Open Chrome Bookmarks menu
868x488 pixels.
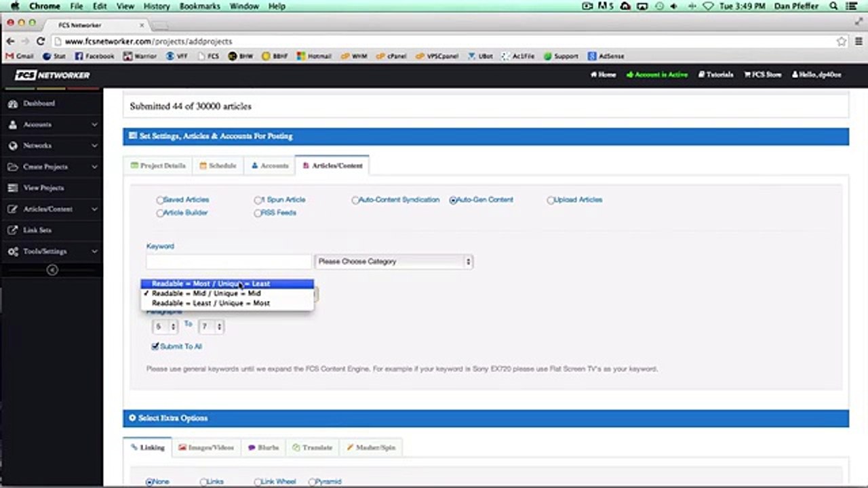[x=200, y=6]
